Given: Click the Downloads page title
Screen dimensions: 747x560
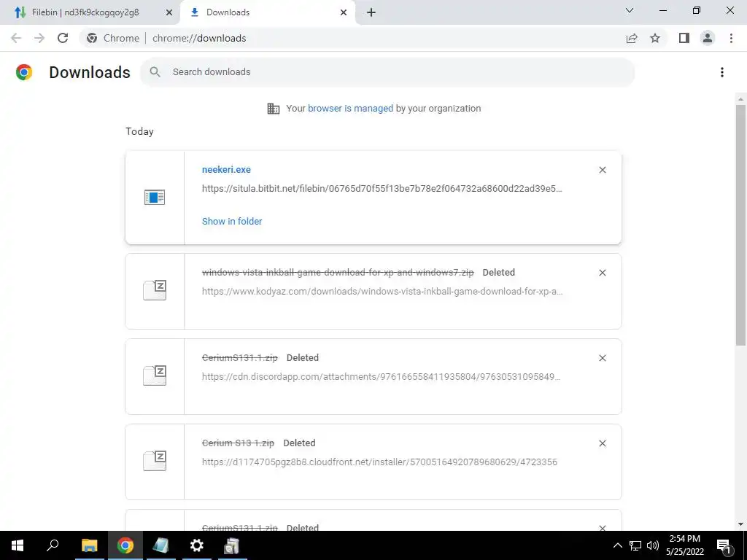Looking at the screenshot, I should [90, 72].
